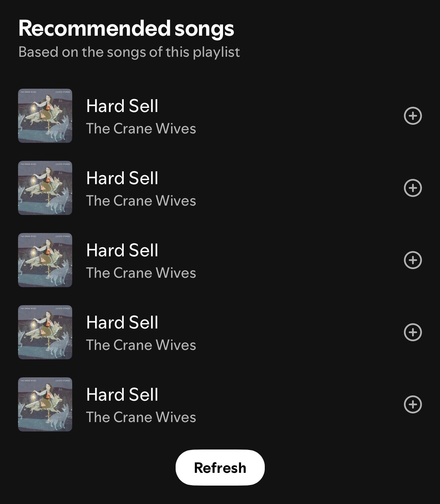Add the third Hard Sell recommendation
This screenshot has height=504, width=440.
pos(413,260)
